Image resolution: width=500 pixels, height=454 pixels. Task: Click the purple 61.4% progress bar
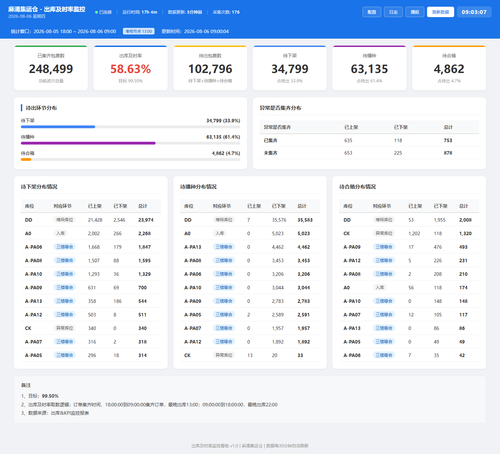[88, 143]
